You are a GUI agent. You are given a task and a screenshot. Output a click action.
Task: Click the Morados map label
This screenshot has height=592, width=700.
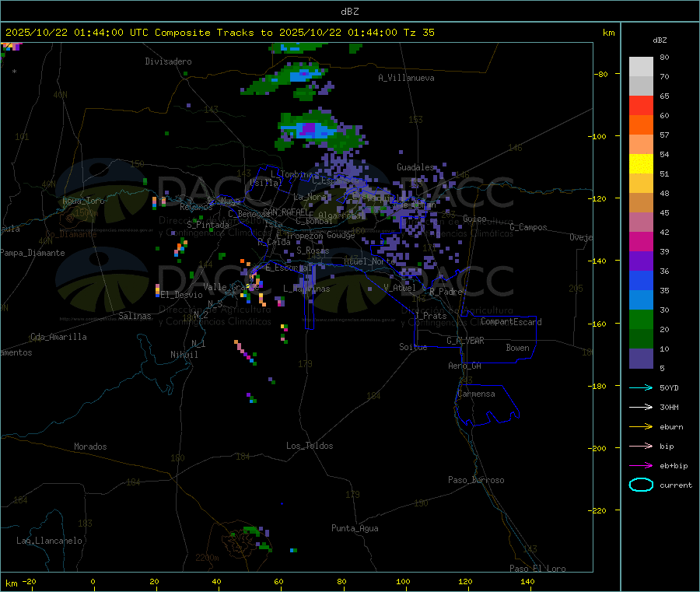(90, 447)
